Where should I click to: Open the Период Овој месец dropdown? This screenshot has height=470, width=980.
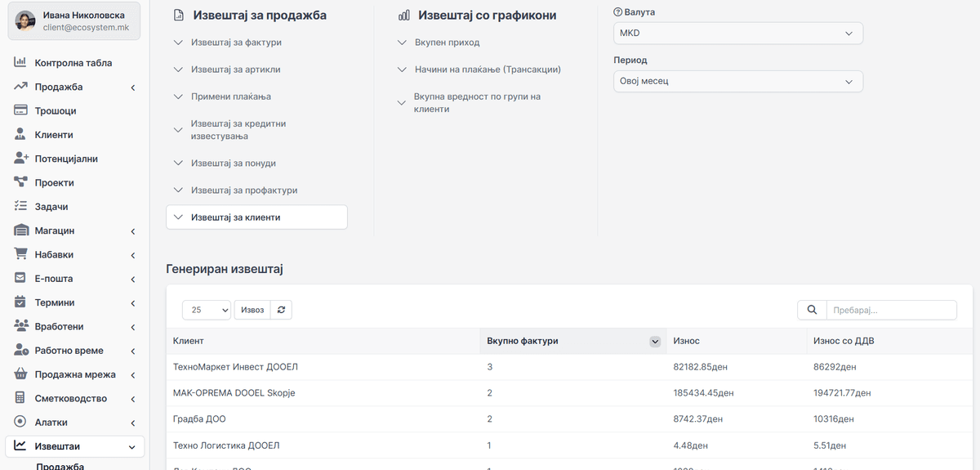click(738, 82)
